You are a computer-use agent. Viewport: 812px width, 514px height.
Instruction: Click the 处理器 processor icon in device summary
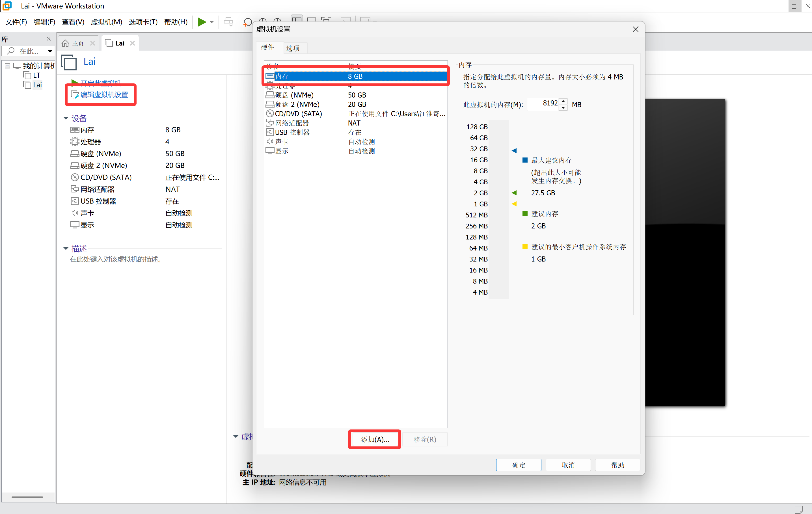(x=75, y=142)
